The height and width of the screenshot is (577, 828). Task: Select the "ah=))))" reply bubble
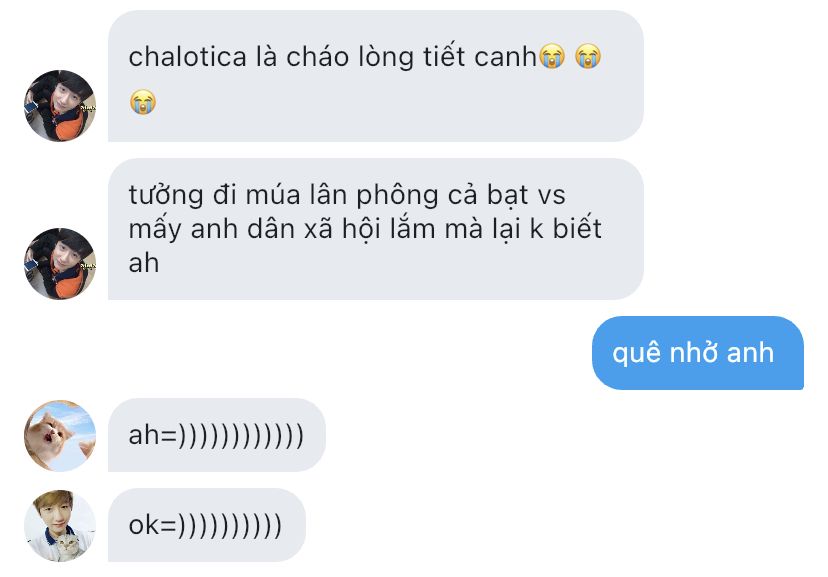pyautogui.click(x=217, y=435)
